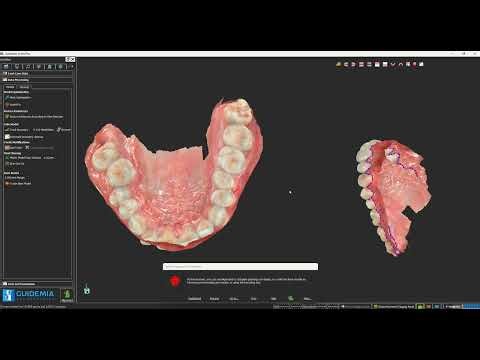This screenshot has height=360, width=480.
Task: Expand the Load Case Data section
Action: click(37, 73)
